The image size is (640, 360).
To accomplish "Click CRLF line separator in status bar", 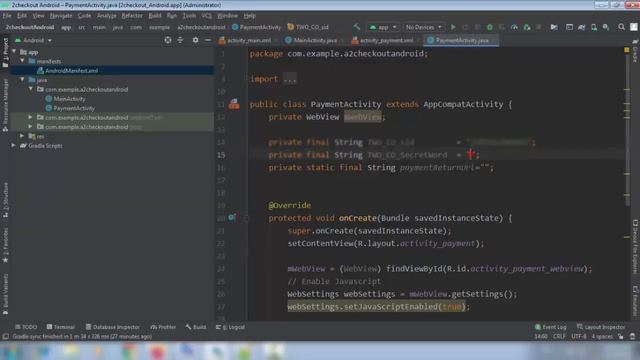I will click(x=559, y=337).
